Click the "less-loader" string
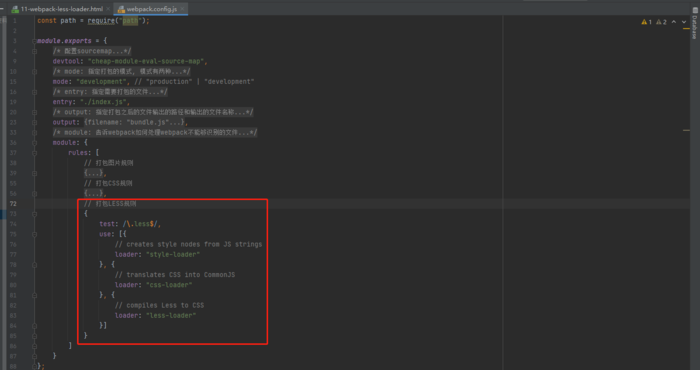This screenshot has height=370, width=700. pyautogui.click(x=171, y=316)
